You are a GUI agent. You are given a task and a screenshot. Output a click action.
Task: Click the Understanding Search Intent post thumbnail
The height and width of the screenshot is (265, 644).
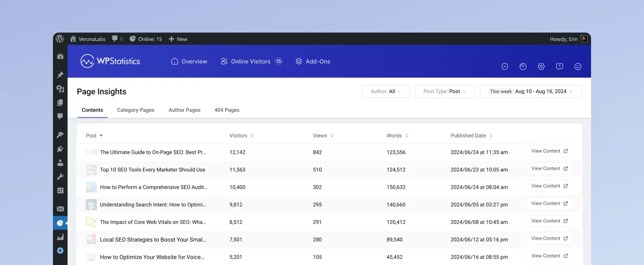91,204
